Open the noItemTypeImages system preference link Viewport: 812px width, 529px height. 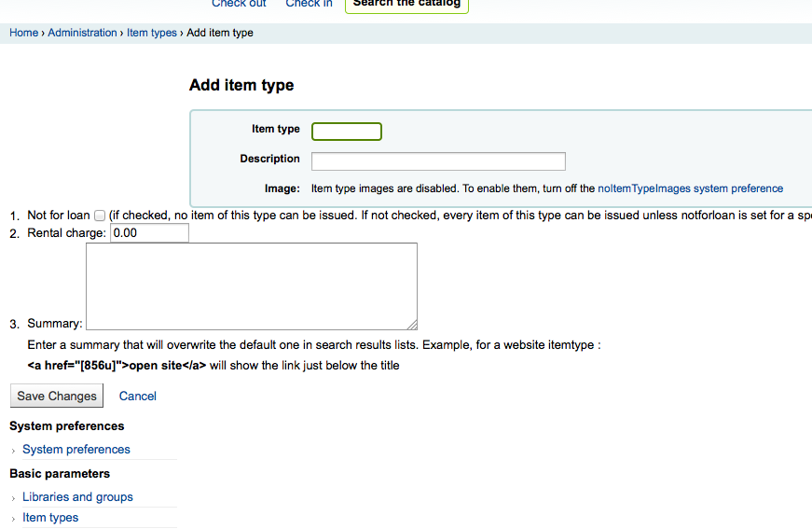690,188
